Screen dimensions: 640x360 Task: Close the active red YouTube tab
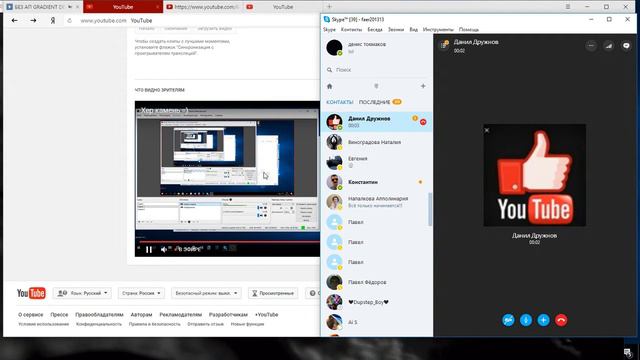click(158, 7)
